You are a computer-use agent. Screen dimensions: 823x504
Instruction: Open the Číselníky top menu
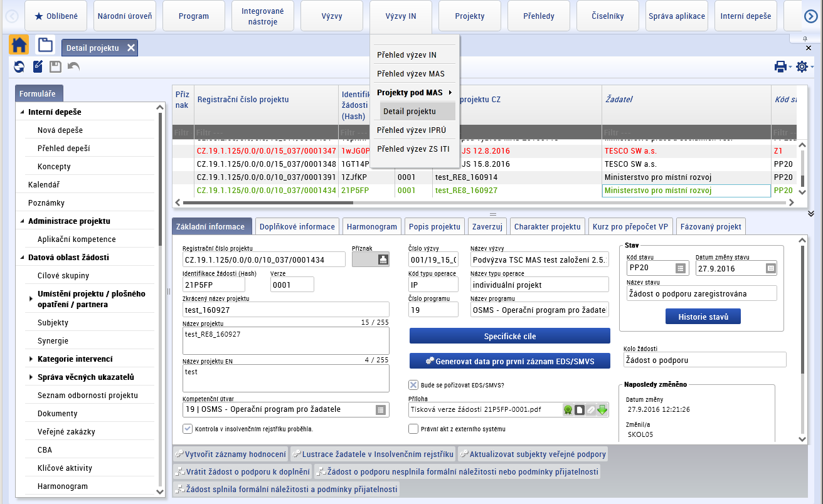(x=608, y=16)
